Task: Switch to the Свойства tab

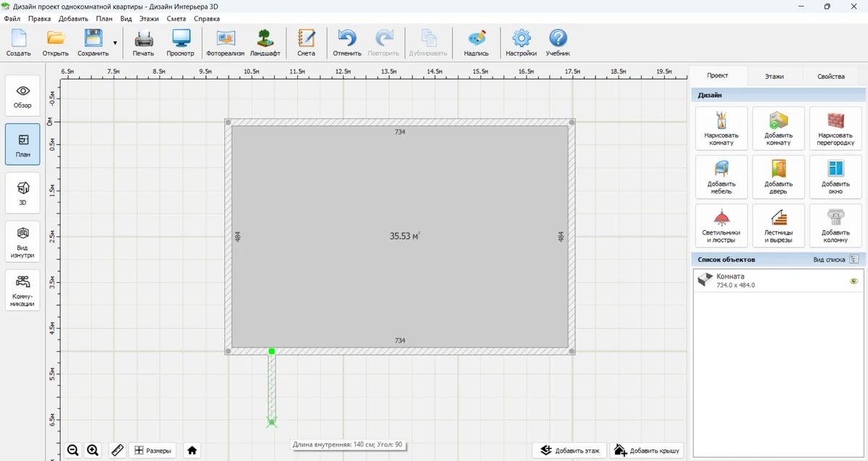Action: pos(830,76)
